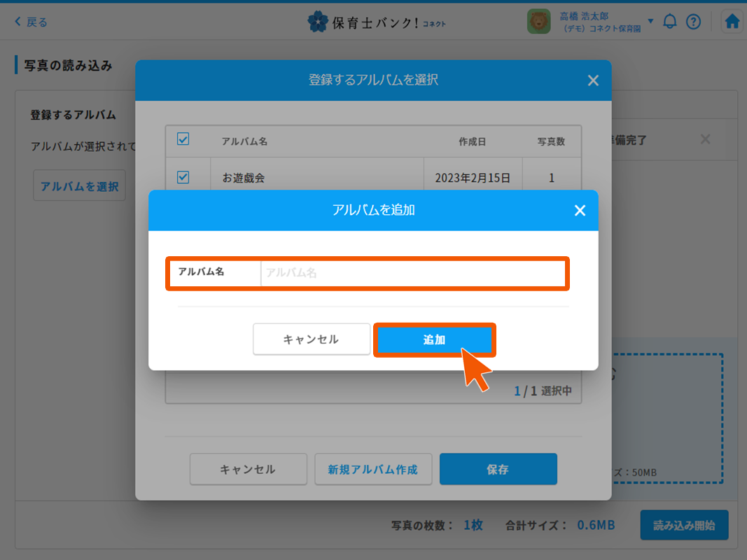Screen dimensions: 747x560
Task: Close the アルバムを追加 dialog
Action: [x=580, y=211]
